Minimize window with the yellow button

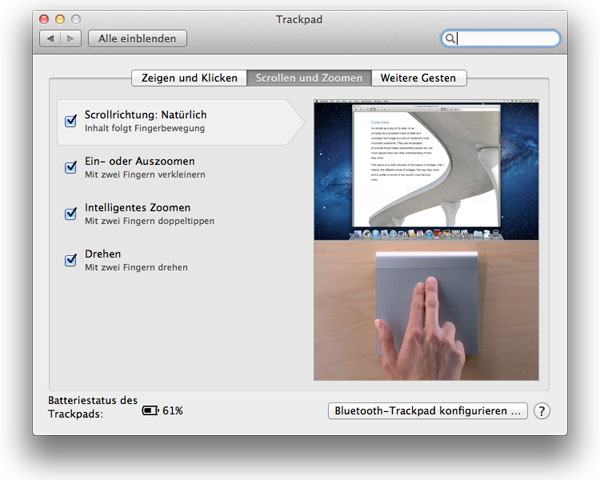(60, 19)
